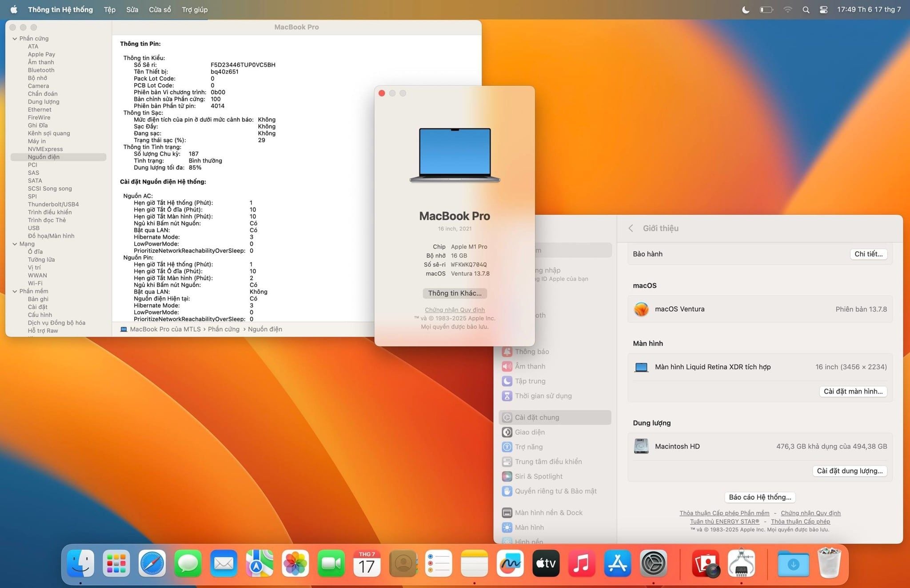Open Chứng nhận Quy định link in About window
Screen dimensions: 910x588
coord(455,310)
